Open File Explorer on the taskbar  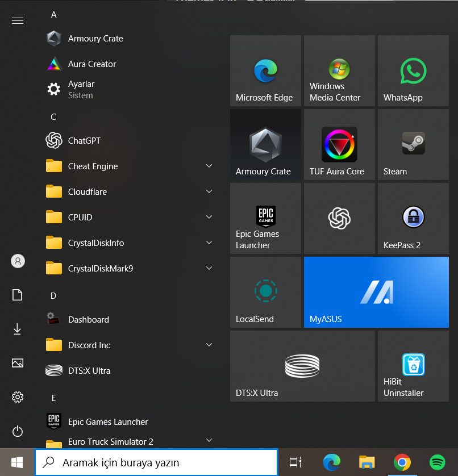(367, 462)
